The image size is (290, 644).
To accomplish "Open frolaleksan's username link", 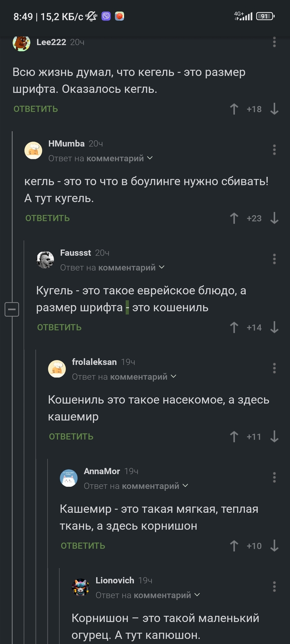I will (x=94, y=362).
